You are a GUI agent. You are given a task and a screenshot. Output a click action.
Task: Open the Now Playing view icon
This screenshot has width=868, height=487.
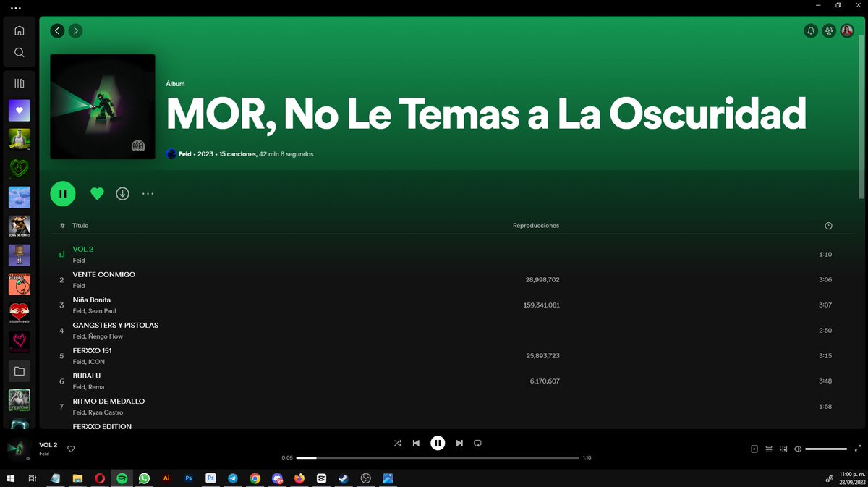pos(754,449)
